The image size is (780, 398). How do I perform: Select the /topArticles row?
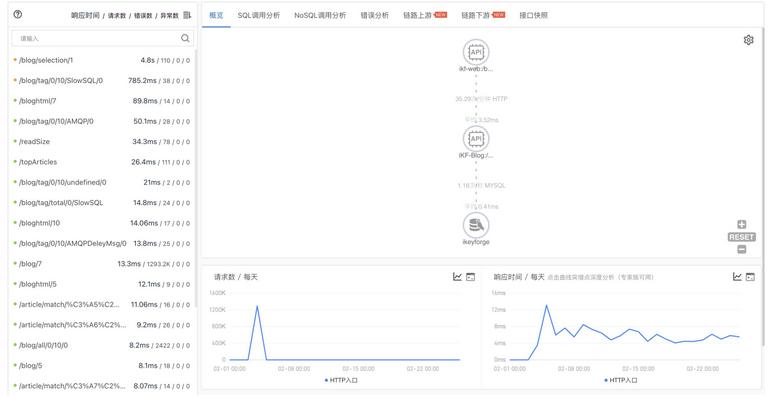(x=102, y=162)
